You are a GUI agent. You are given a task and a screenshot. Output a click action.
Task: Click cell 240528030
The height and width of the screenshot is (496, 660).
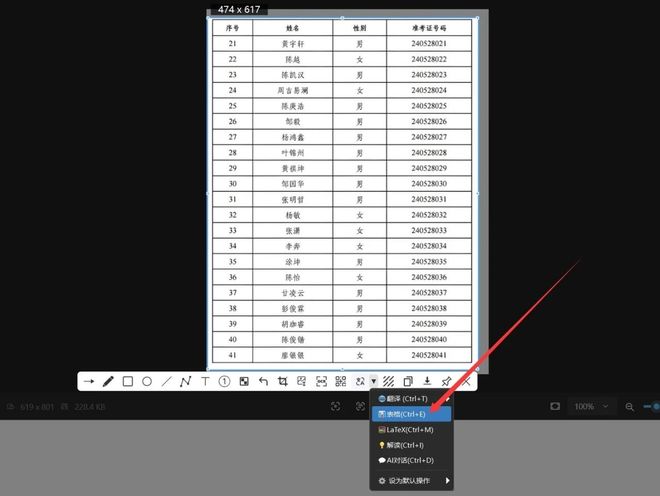[x=429, y=184]
